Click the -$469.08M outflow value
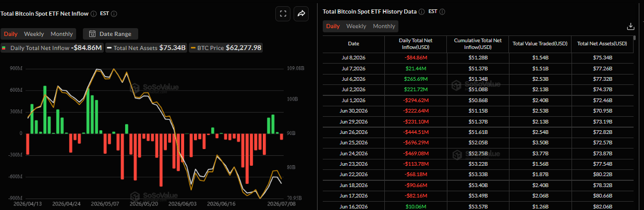The width and height of the screenshot is (644, 210). pos(416,153)
